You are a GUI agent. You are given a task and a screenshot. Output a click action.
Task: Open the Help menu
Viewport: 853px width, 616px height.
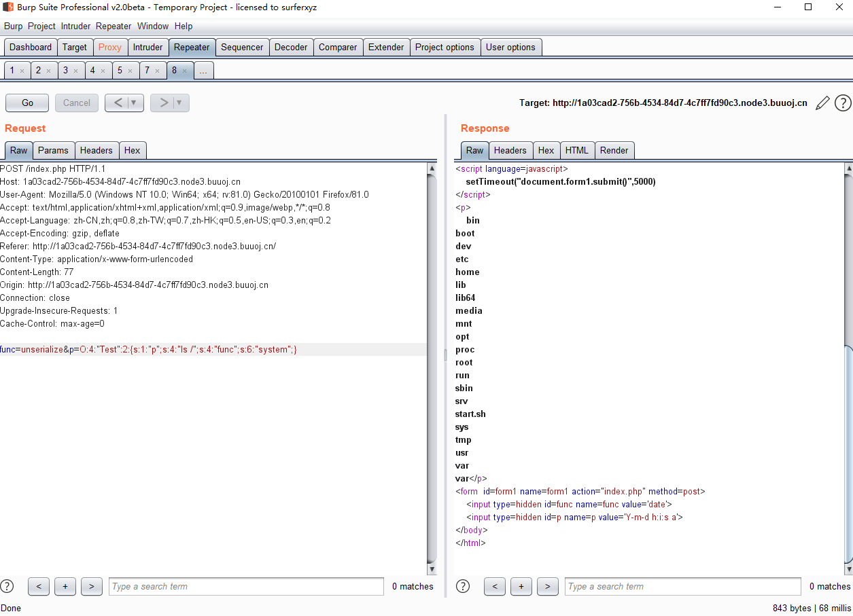click(184, 26)
